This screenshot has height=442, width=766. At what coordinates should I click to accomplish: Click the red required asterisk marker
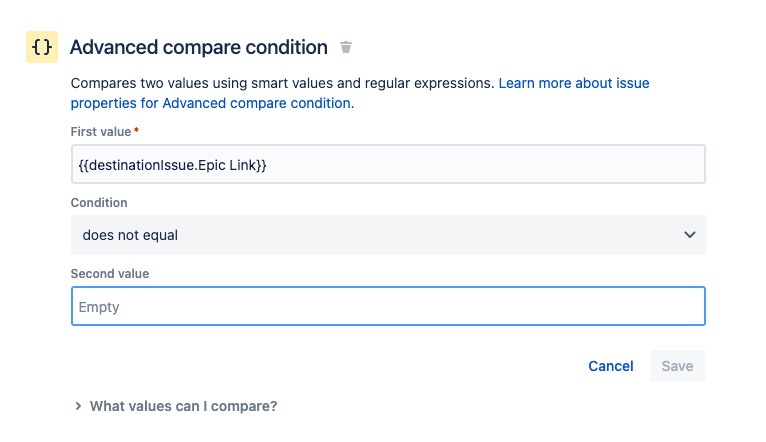coord(136,130)
